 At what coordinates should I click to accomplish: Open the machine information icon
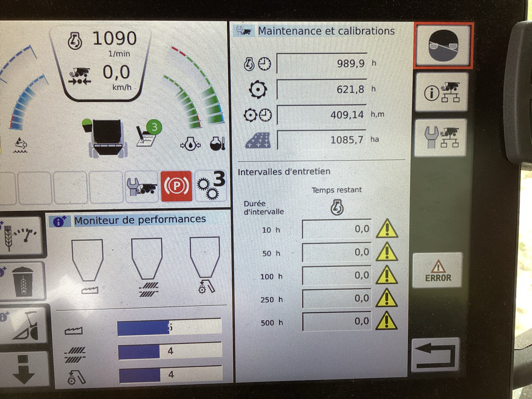tap(441, 92)
